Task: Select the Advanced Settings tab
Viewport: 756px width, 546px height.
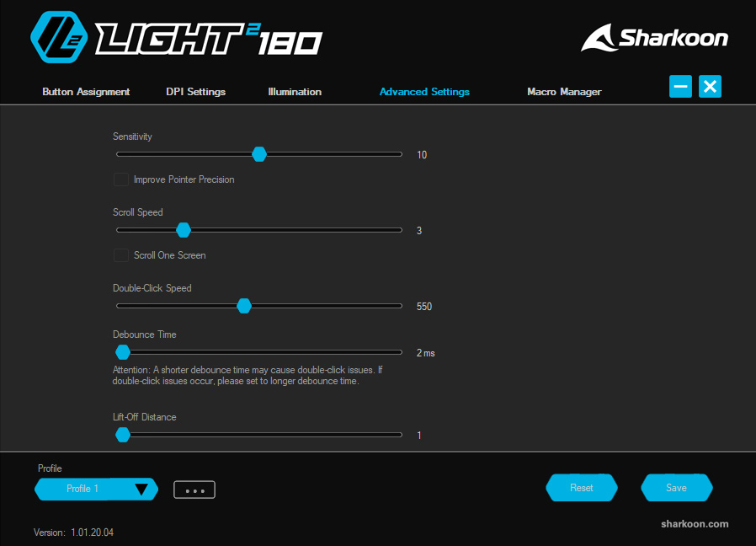Action: point(424,92)
